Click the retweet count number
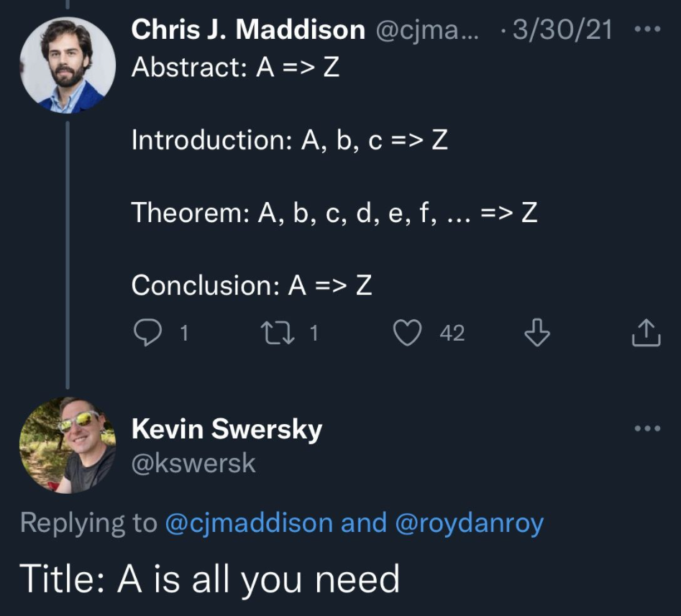 [314, 333]
